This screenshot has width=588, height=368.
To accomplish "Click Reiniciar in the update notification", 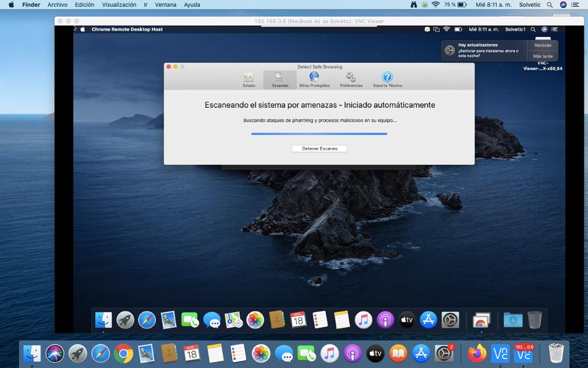I will (x=543, y=45).
